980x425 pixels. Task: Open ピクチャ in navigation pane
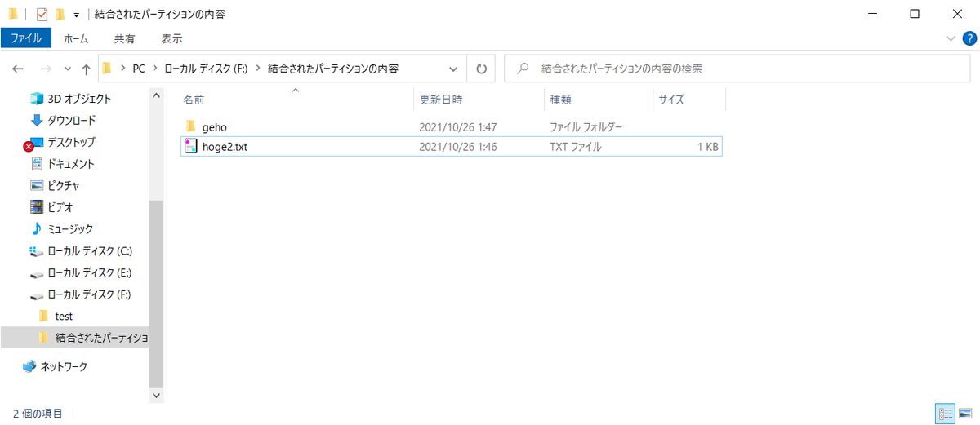point(64,186)
